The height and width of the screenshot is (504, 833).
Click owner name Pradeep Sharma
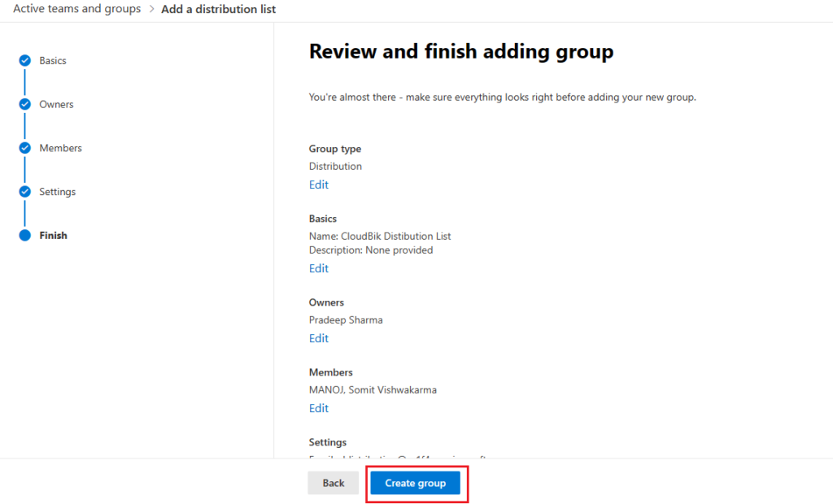point(346,319)
